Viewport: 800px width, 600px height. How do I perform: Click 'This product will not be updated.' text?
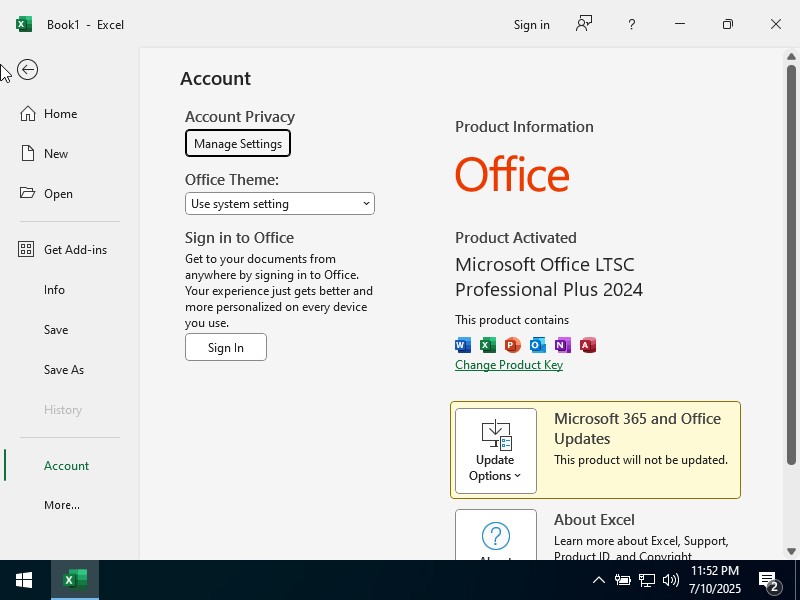[641, 460]
